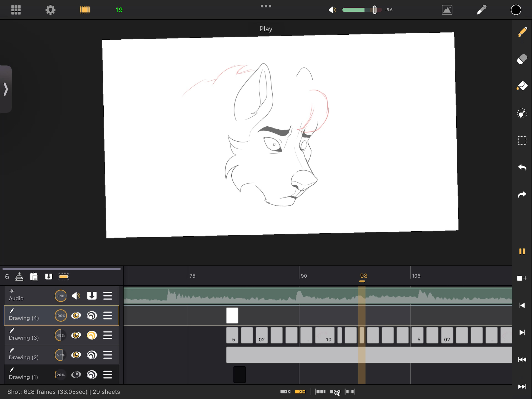
Task: Select the Lasso tool
Action: click(x=522, y=113)
